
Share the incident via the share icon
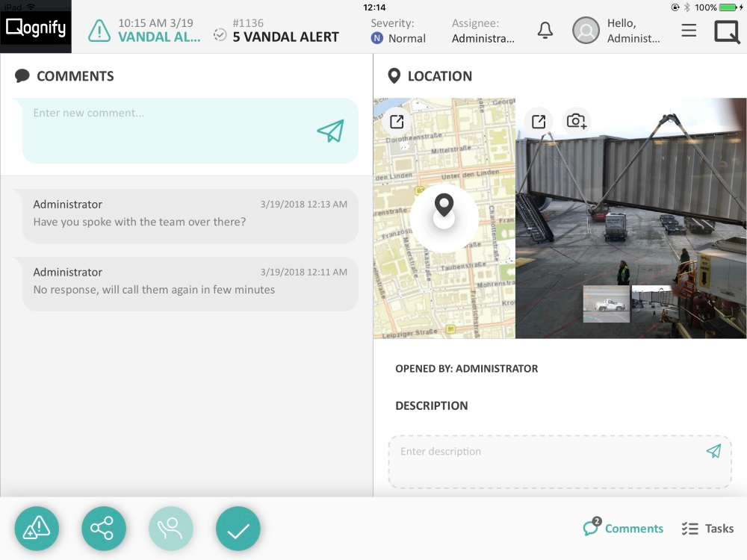104,529
